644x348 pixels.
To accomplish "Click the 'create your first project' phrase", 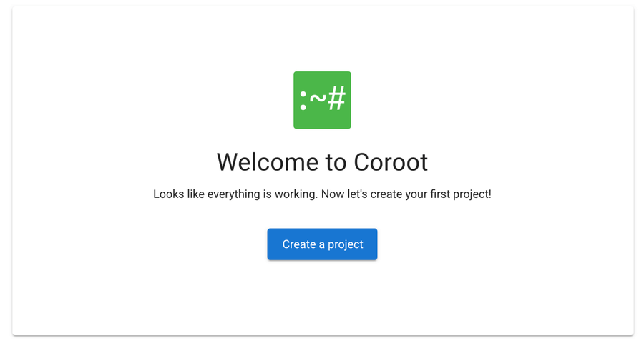I will pos(429,194).
